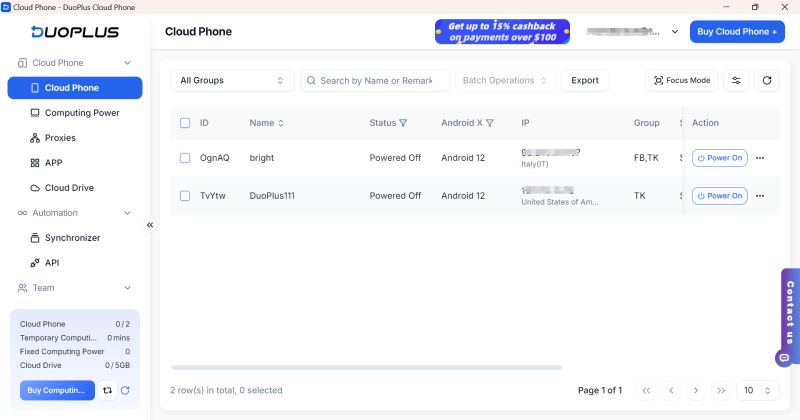Click the swap icon beside Buy Computing
The height and width of the screenshot is (420, 800).
tap(107, 391)
